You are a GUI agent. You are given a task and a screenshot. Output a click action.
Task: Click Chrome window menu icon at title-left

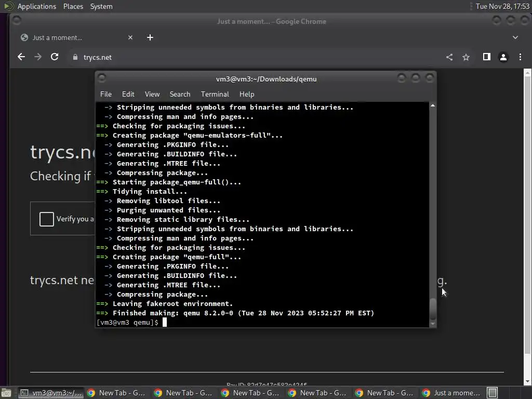[16, 21]
